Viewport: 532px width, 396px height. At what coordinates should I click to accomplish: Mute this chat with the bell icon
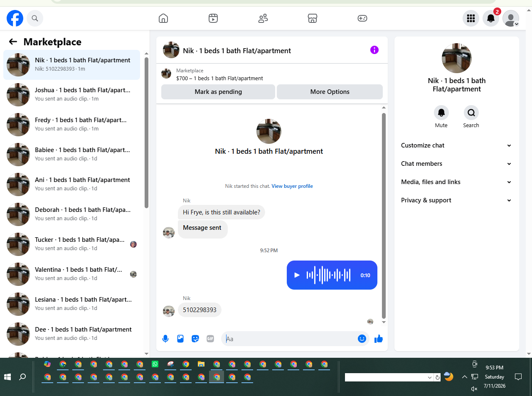coord(441,113)
